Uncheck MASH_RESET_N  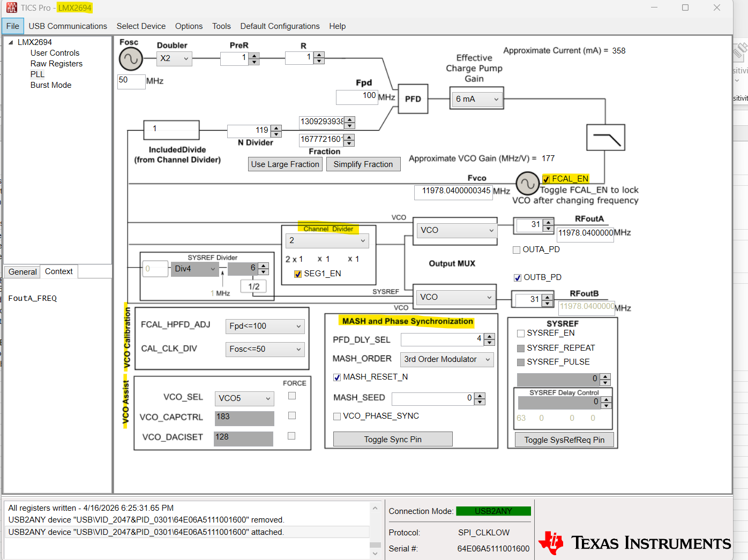(337, 377)
